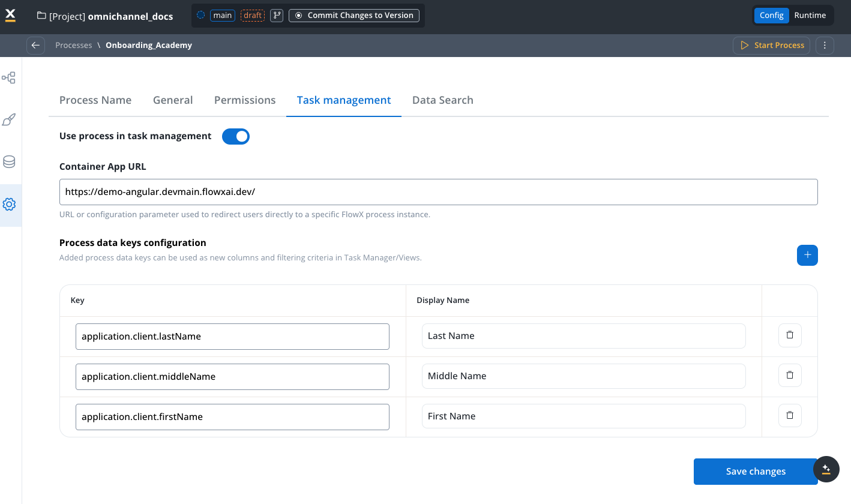Click the Container App URL input field

tap(438, 192)
